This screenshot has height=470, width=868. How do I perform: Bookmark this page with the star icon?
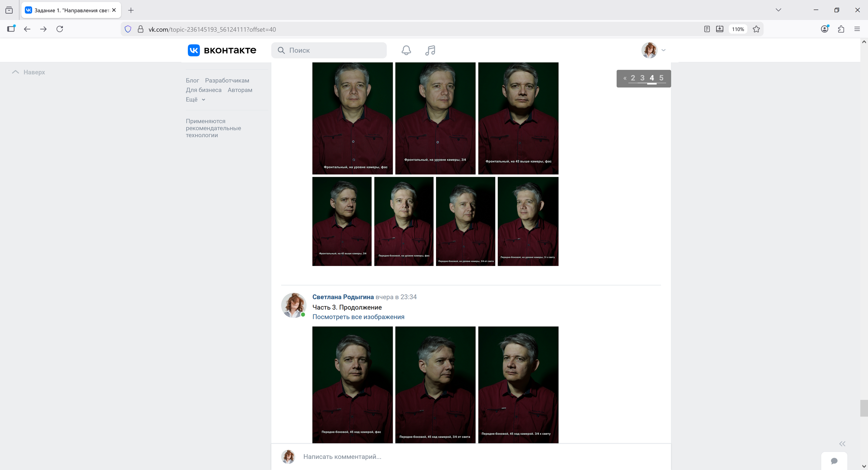[756, 29]
